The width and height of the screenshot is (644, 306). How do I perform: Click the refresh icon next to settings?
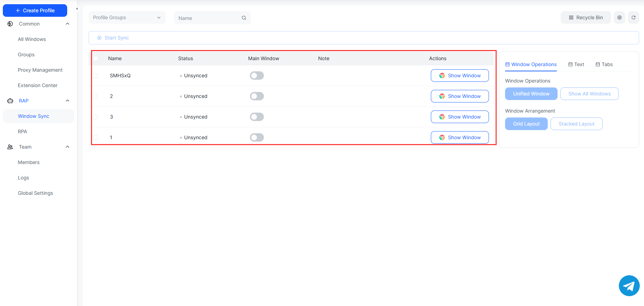(633, 17)
